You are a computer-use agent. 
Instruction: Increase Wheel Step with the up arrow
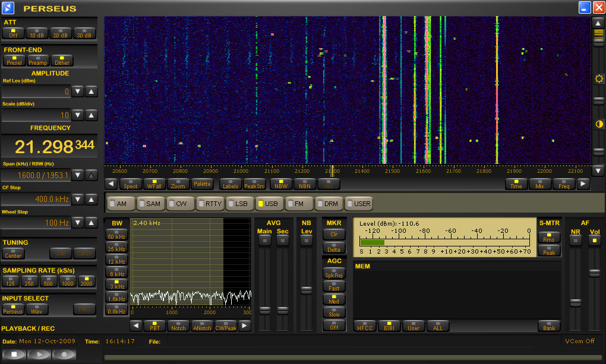tap(91, 223)
